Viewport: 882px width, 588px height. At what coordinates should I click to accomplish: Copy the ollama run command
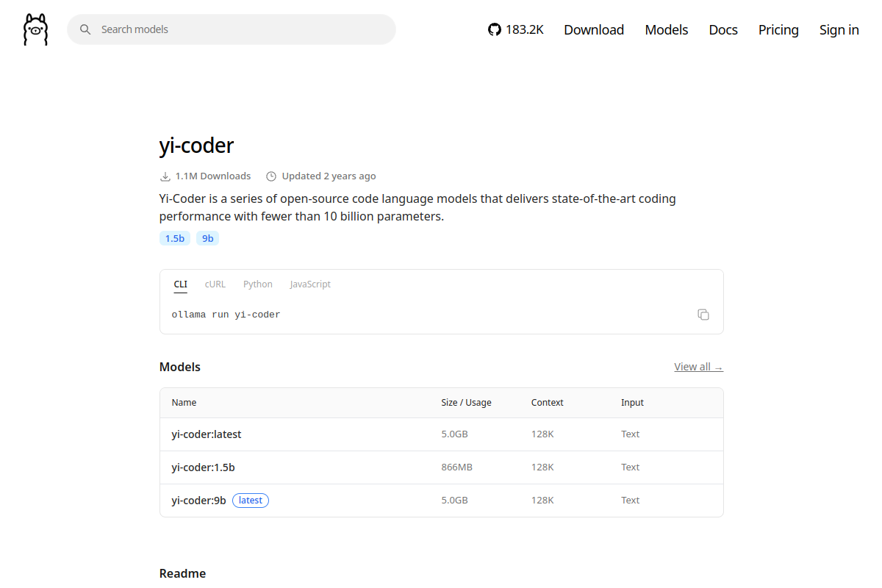tap(703, 315)
